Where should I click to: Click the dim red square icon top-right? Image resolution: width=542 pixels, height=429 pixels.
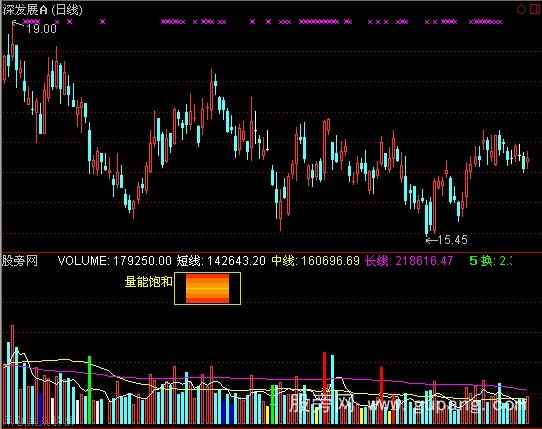tap(534, 9)
